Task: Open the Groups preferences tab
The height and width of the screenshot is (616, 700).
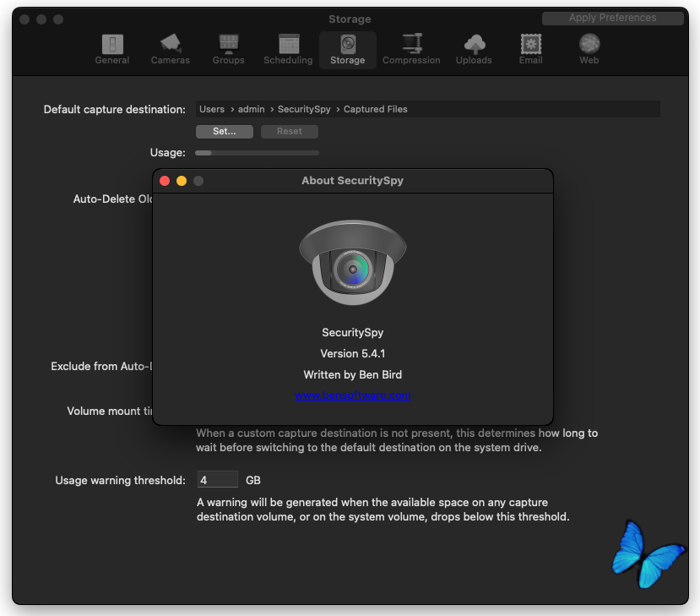Action: pos(228,50)
